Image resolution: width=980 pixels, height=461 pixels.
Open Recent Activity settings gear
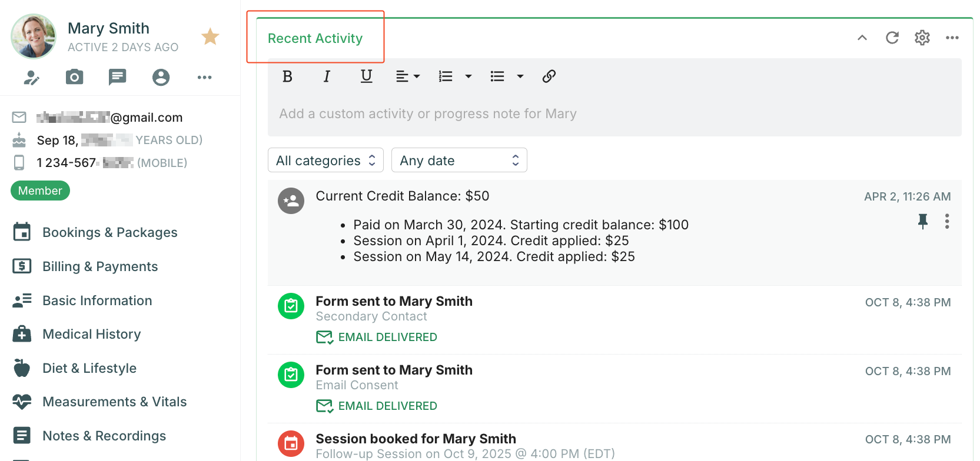922,38
